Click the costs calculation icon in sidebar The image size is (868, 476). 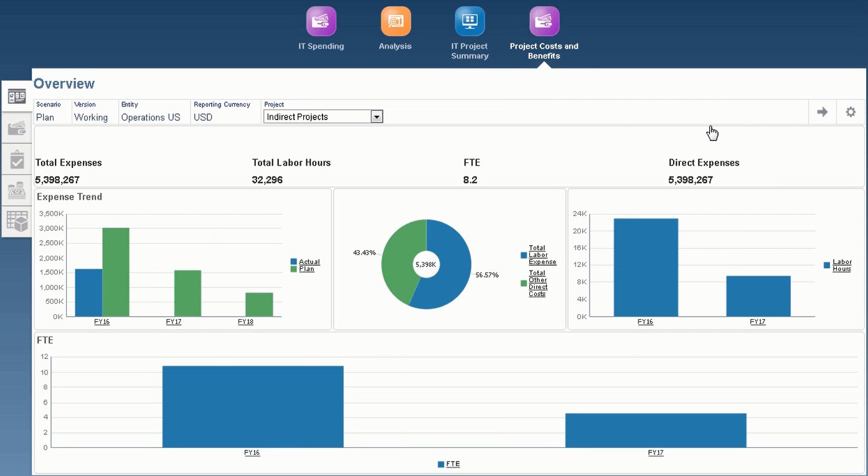click(x=16, y=190)
